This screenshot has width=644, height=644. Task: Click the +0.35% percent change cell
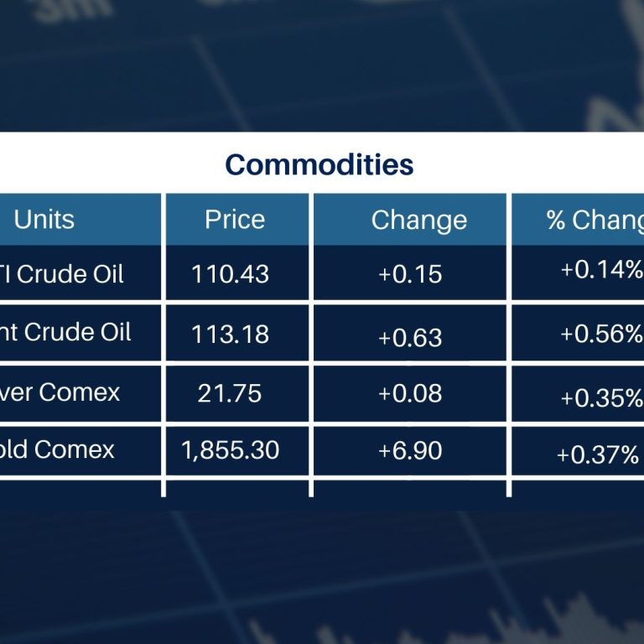tap(601, 397)
